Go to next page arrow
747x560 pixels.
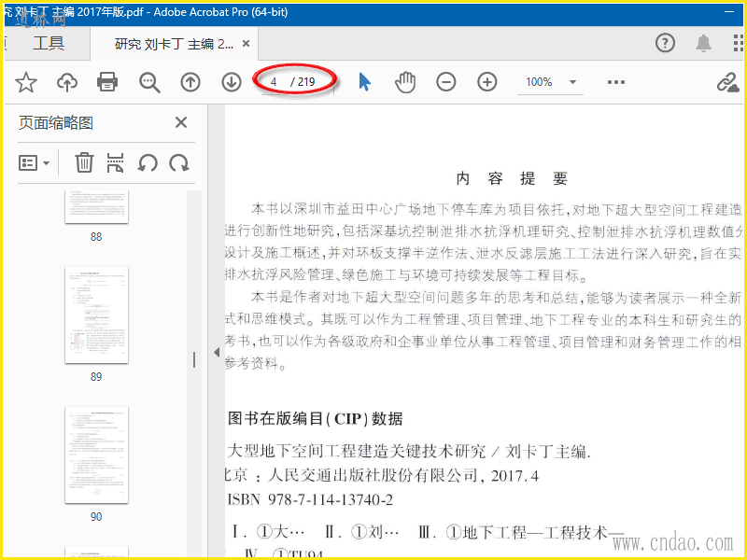tap(232, 82)
